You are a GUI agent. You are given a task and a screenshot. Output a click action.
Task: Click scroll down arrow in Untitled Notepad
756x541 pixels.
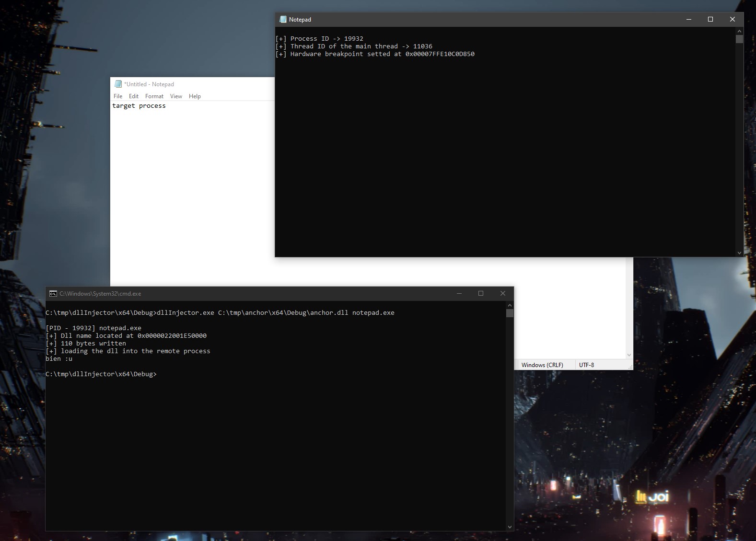[x=629, y=355]
